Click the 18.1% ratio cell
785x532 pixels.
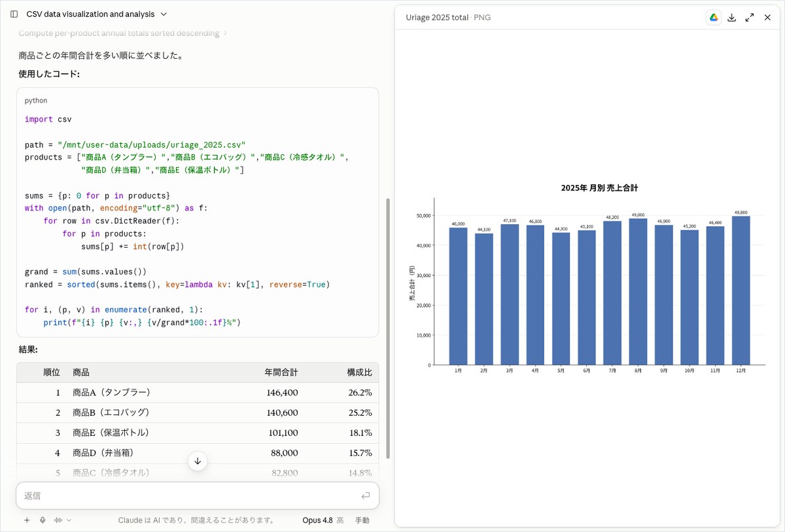point(361,433)
